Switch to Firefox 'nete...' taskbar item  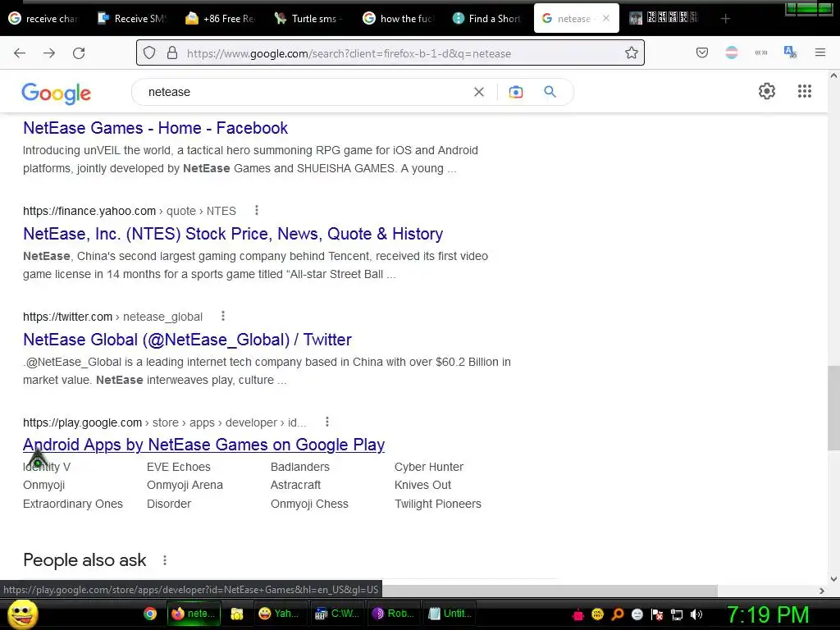point(194,614)
